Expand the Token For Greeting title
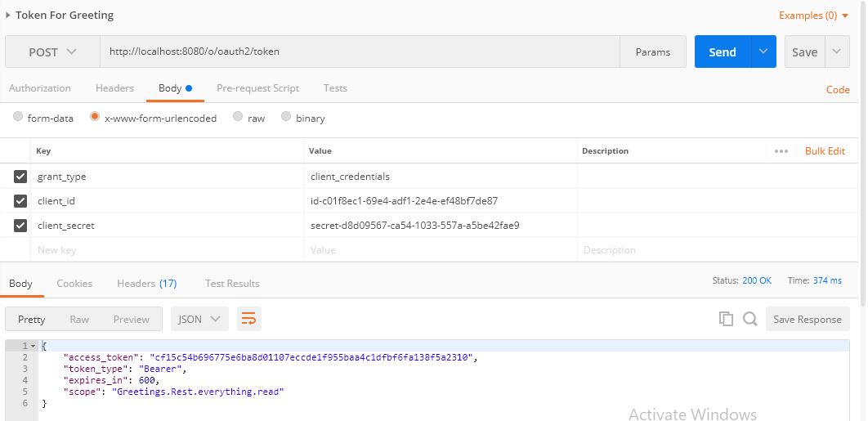This screenshot has height=421, width=868. pos(8,15)
